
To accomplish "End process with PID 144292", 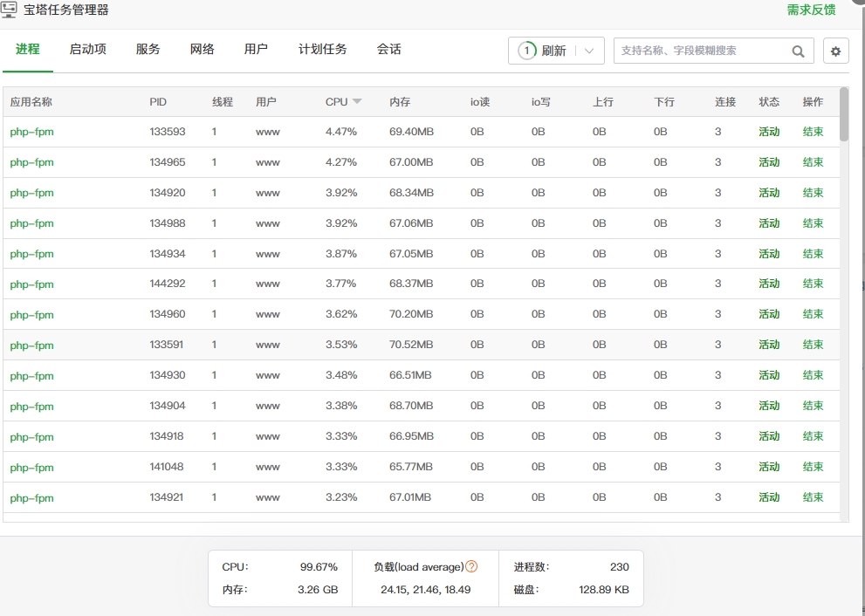I will 813,284.
